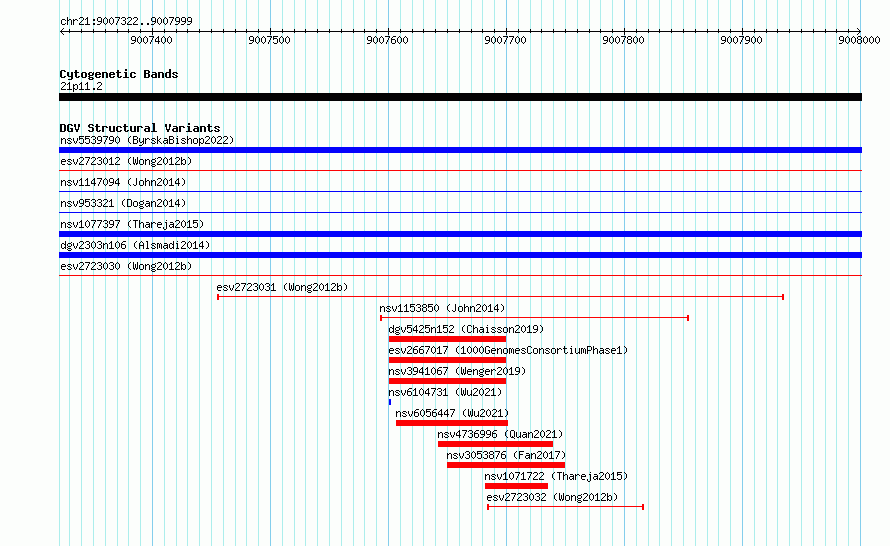
Task: Select the red nsv3941067 variant bar
Action: pyautogui.click(x=447, y=381)
